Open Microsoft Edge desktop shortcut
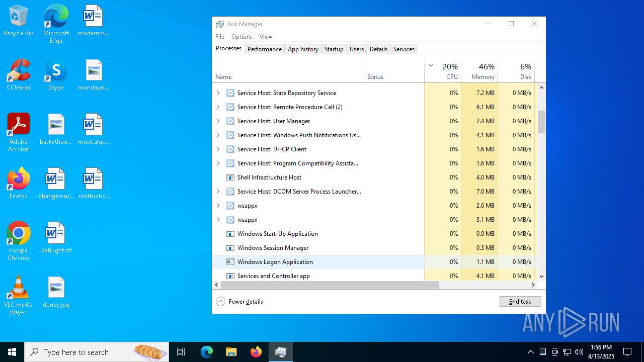 [x=56, y=24]
